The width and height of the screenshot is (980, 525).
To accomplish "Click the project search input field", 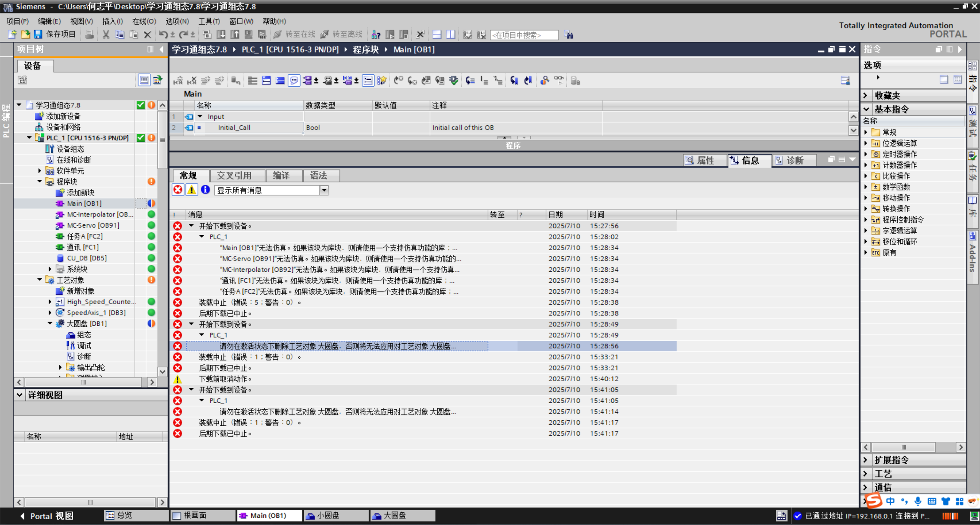I will point(524,35).
